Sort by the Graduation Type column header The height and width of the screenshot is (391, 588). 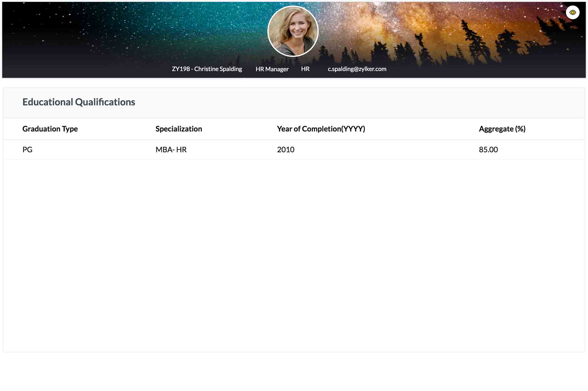click(50, 129)
